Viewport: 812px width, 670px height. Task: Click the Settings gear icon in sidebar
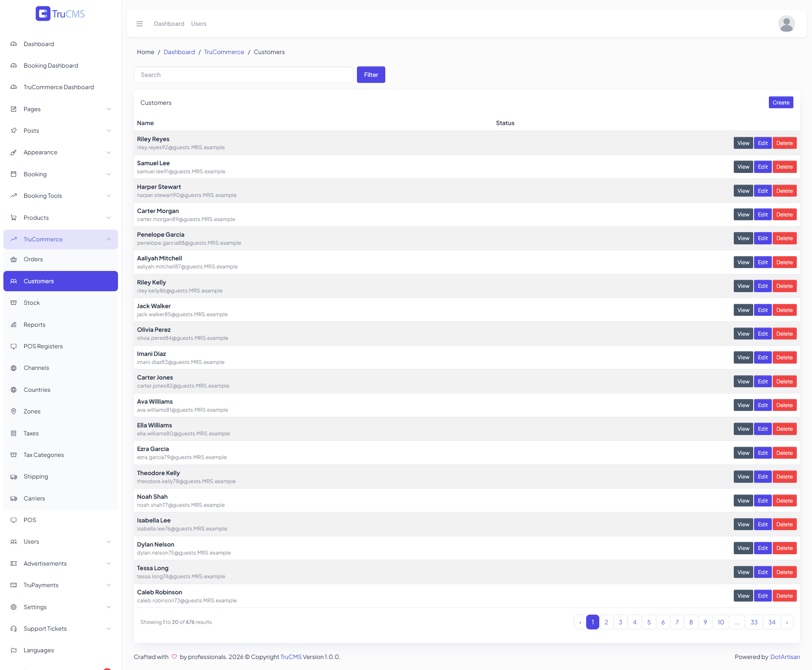click(x=14, y=607)
